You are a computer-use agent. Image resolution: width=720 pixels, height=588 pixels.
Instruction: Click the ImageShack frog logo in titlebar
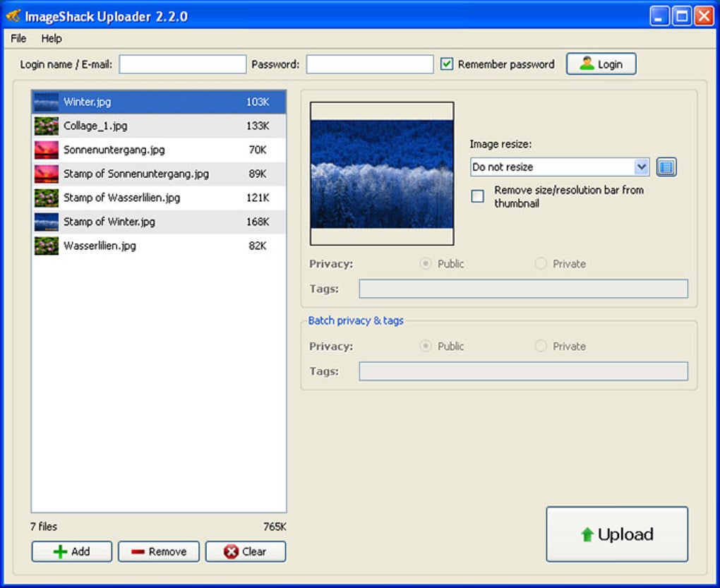(14, 15)
